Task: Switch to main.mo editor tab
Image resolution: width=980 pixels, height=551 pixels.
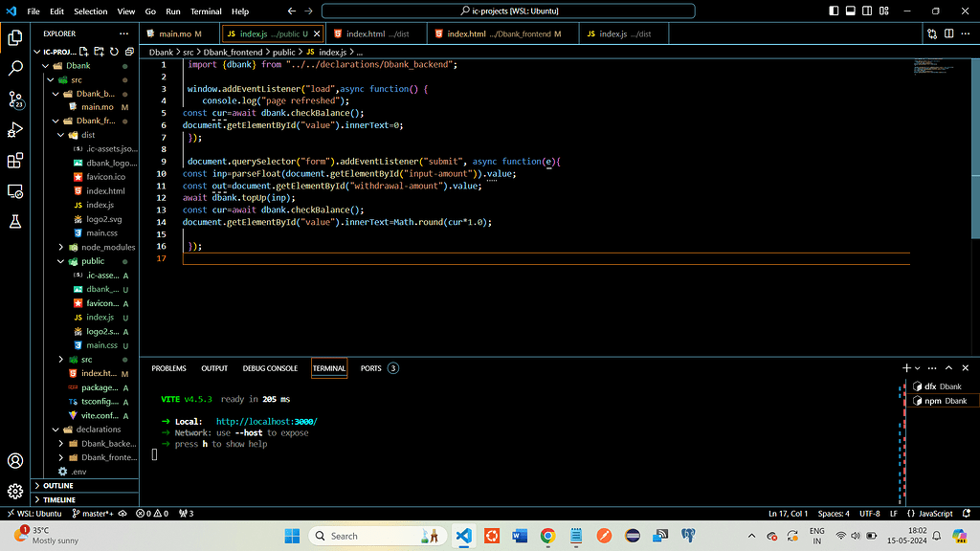Action: coord(180,33)
